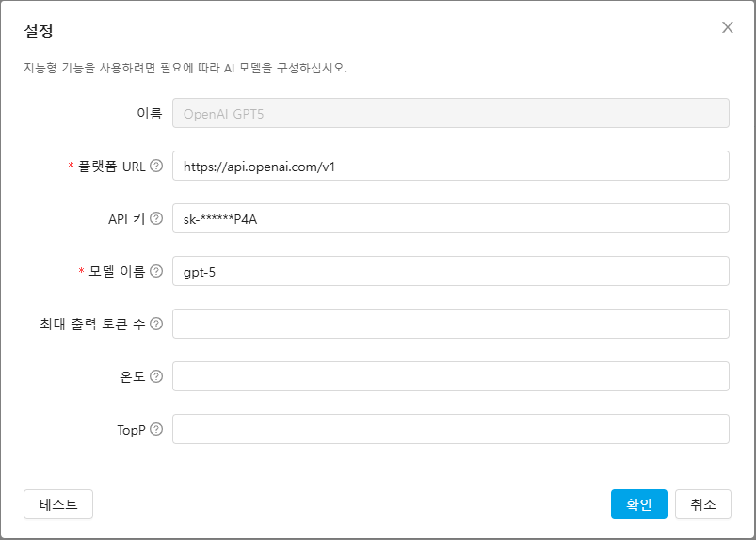This screenshot has height=540, width=756.
Task: Focus the empty 최대 출력 토큰 수 field
Action: pos(451,324)
